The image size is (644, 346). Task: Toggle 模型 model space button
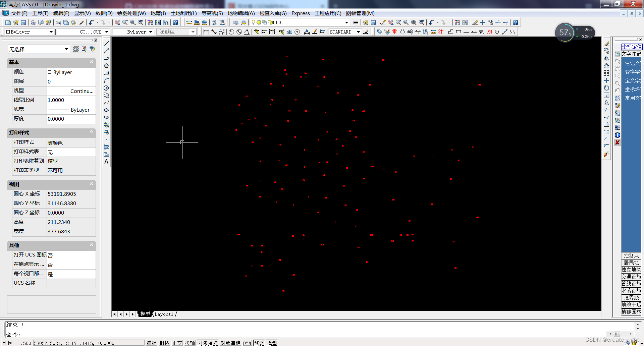pyautogui.click(x=272, y=343)
